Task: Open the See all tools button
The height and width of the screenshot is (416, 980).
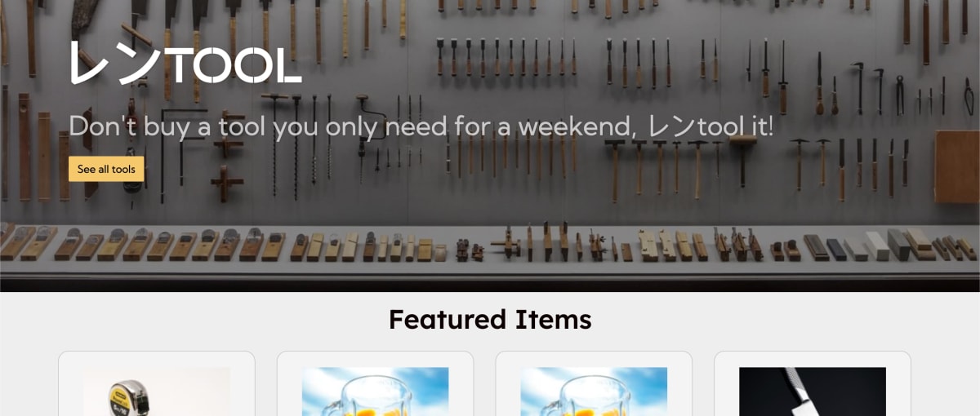Action: point(106,169)
